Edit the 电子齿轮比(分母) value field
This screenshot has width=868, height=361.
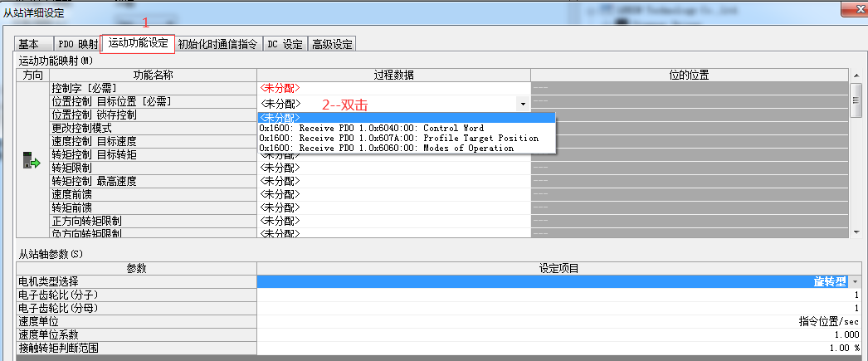559,308
